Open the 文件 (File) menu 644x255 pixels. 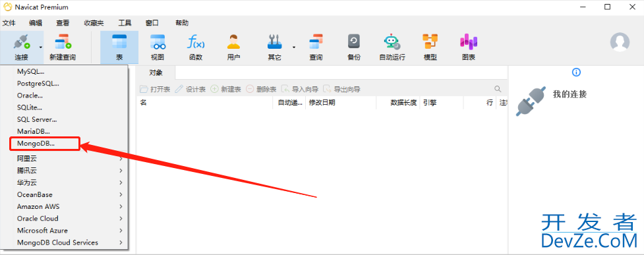pos(9,23)
